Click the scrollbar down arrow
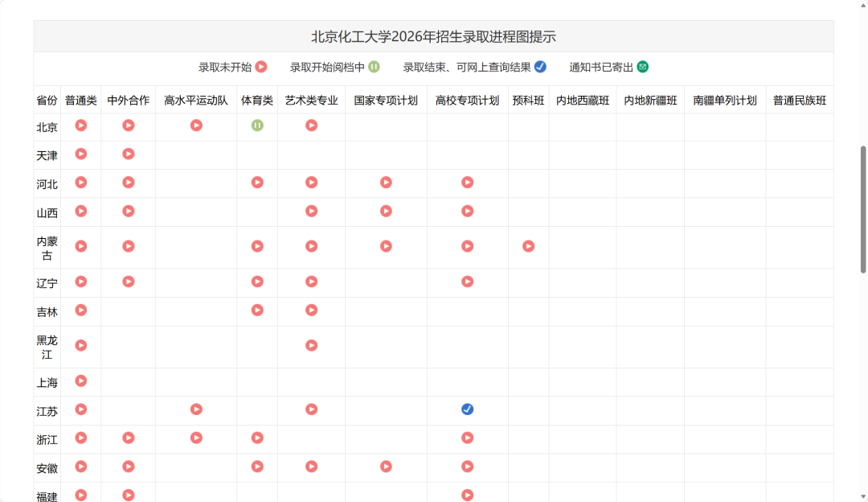The image size is (868, 502). tap(863, 497)
